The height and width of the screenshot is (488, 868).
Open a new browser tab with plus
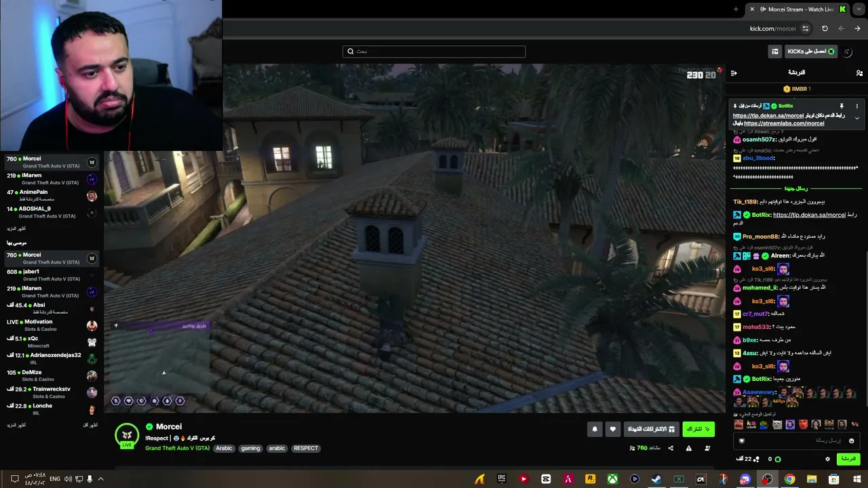[x=736, y=9]
